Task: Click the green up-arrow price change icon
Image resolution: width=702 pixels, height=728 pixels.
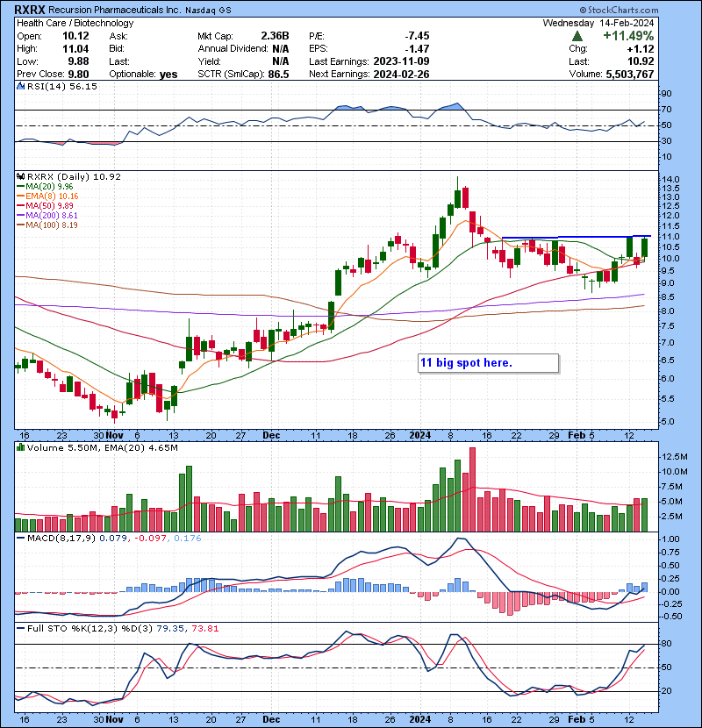Action: (577, 36)
